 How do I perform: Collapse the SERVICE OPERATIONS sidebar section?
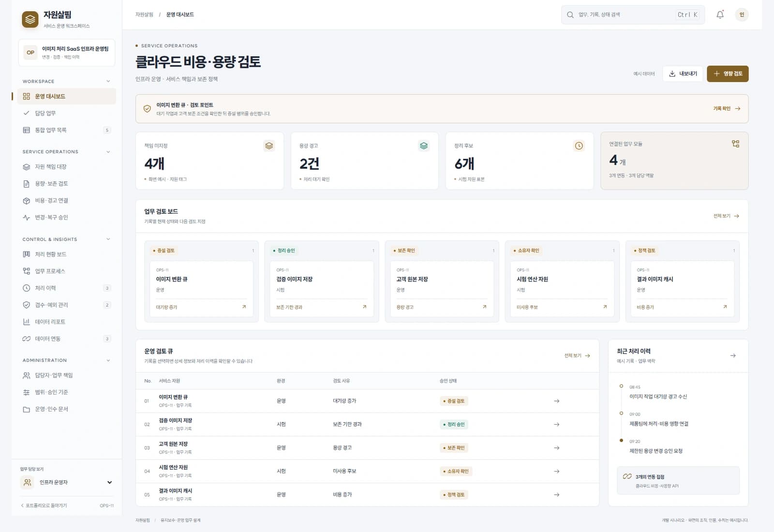[x=108, y=152]
